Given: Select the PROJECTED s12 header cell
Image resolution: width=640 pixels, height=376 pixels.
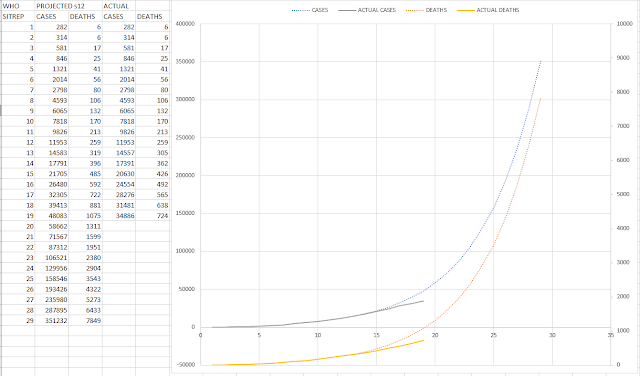Looking at the screenshot, I should tap(69, 6).
